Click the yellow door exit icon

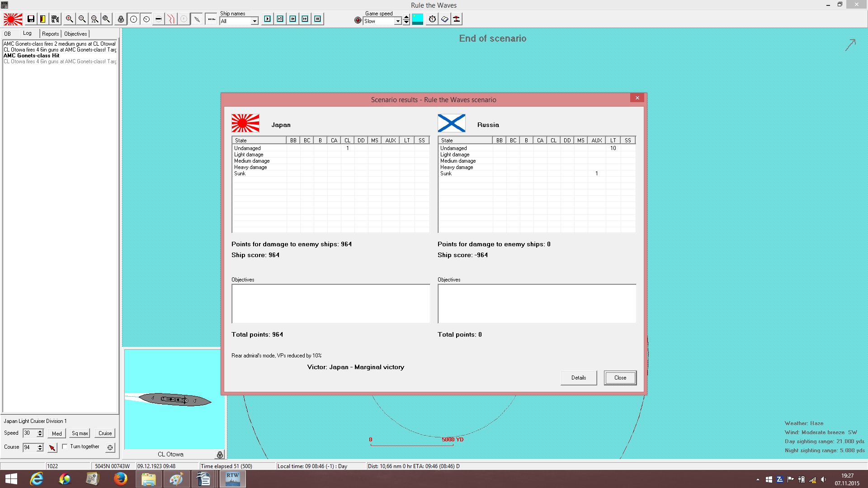tap(42, 19)
